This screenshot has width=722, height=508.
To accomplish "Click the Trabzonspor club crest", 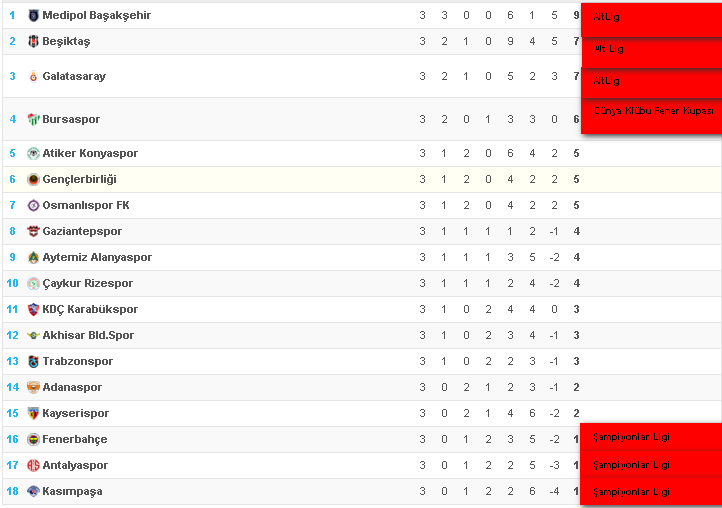I will (x=33, y=362).
